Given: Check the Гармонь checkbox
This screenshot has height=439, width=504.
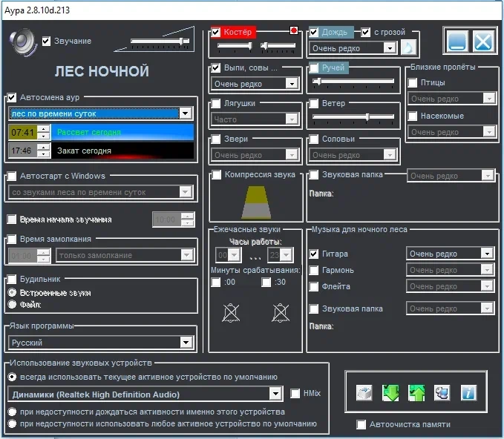Looking at the screenshot, I should [314, 270].
